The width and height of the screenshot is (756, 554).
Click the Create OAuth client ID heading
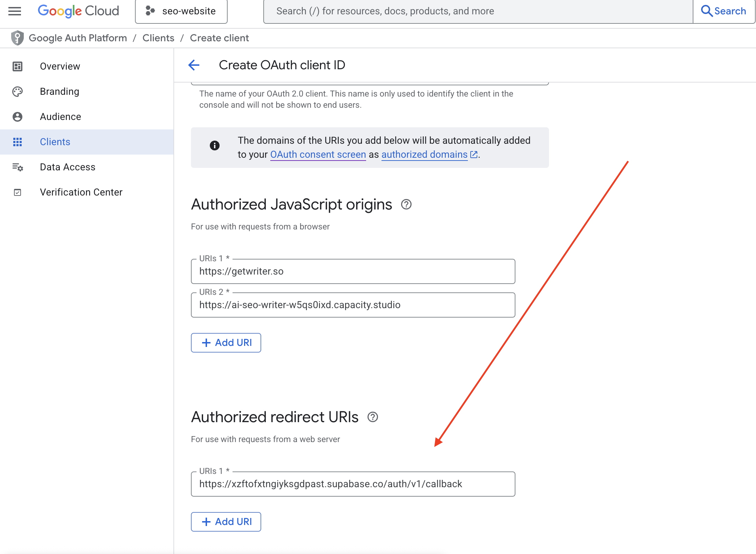[x=282, y=65]
